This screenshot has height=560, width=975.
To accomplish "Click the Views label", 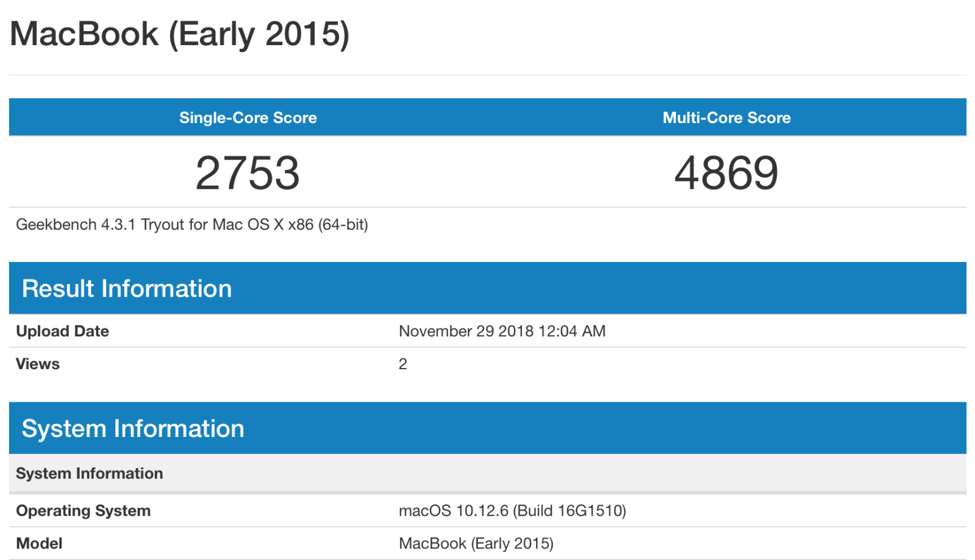I will coord(38,364).
